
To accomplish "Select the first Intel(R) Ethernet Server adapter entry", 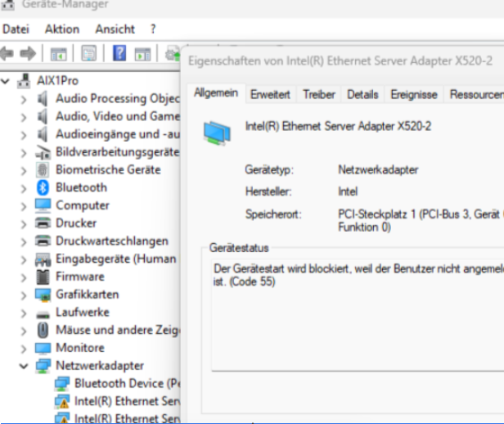I will click(128, 401).
